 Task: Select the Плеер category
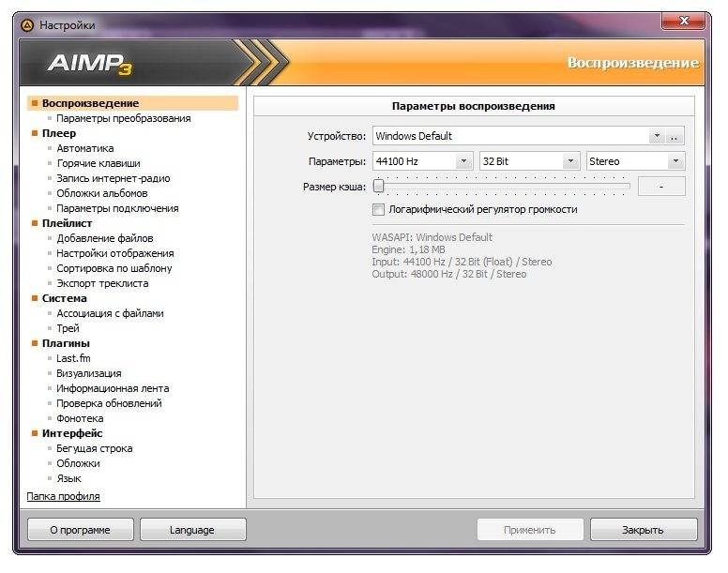coord(59,133)
